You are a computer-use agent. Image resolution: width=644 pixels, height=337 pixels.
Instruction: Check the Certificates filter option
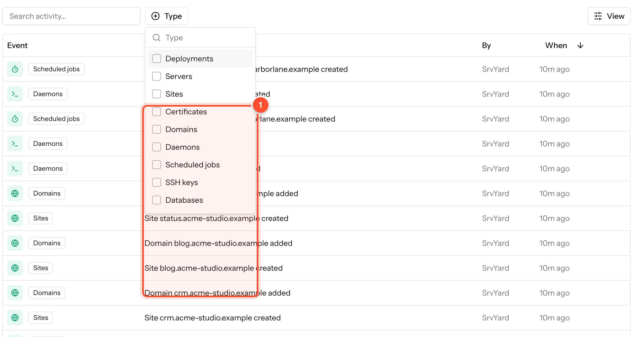click(157, 112)
